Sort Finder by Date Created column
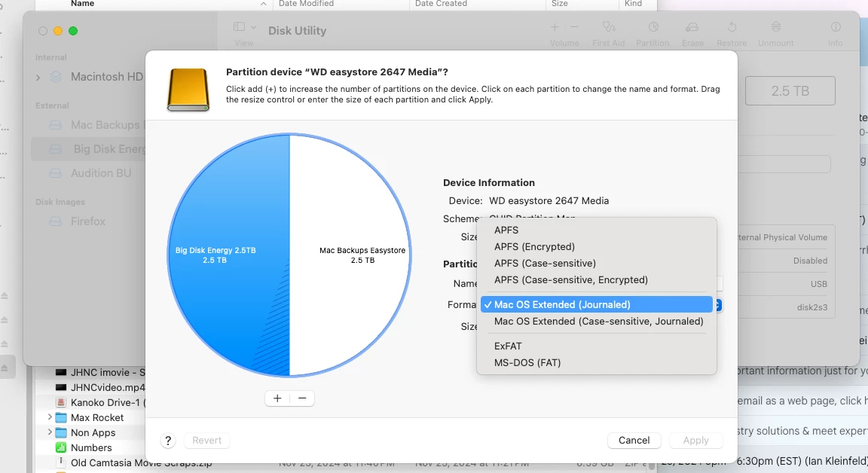Screen dimensions: 868x473 click(x=442, y=4)
